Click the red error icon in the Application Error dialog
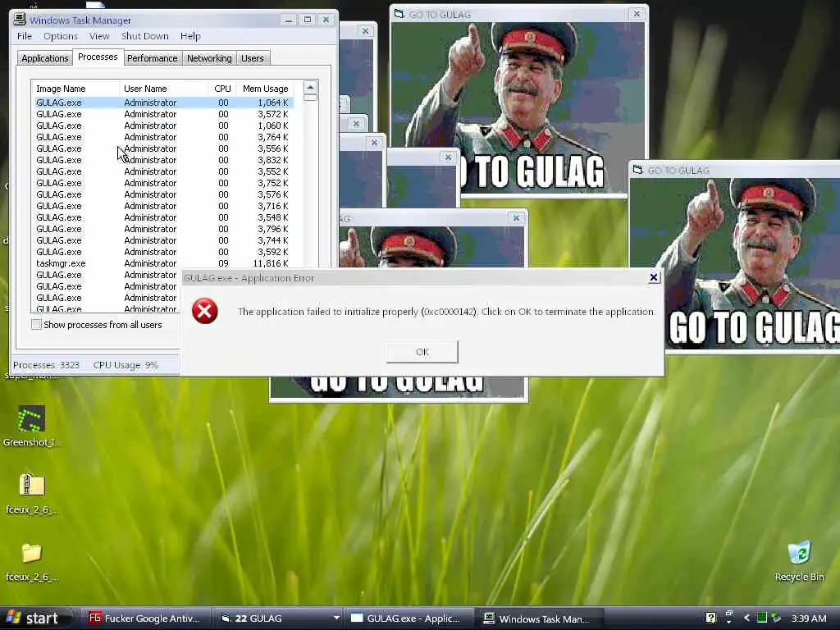This screenshot has width=840, height=630. pyautogui.click(x=204, y=311)
